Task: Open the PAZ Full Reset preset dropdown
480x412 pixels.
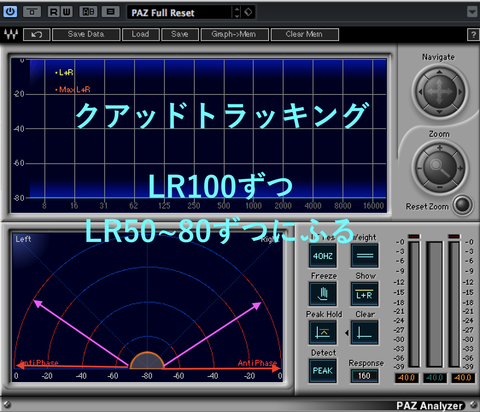Action: pyautogui.click(x=180, y=13)
